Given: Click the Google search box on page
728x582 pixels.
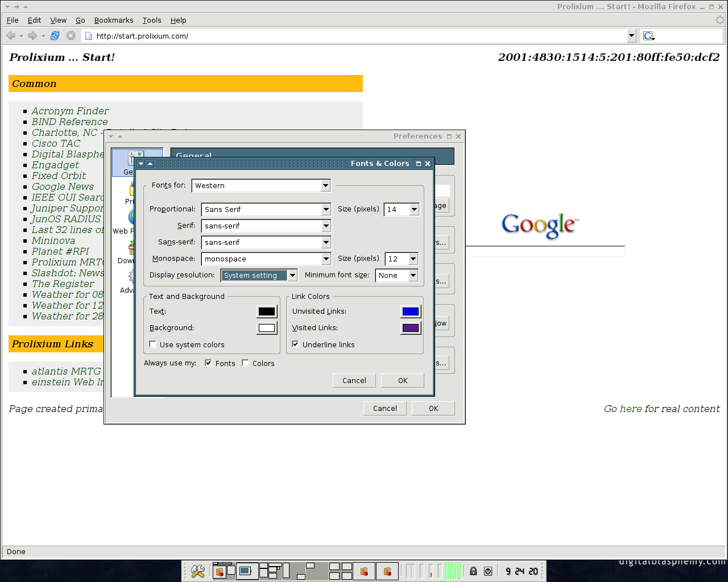Looking at the screenshot, I should [x=545, y=251].
